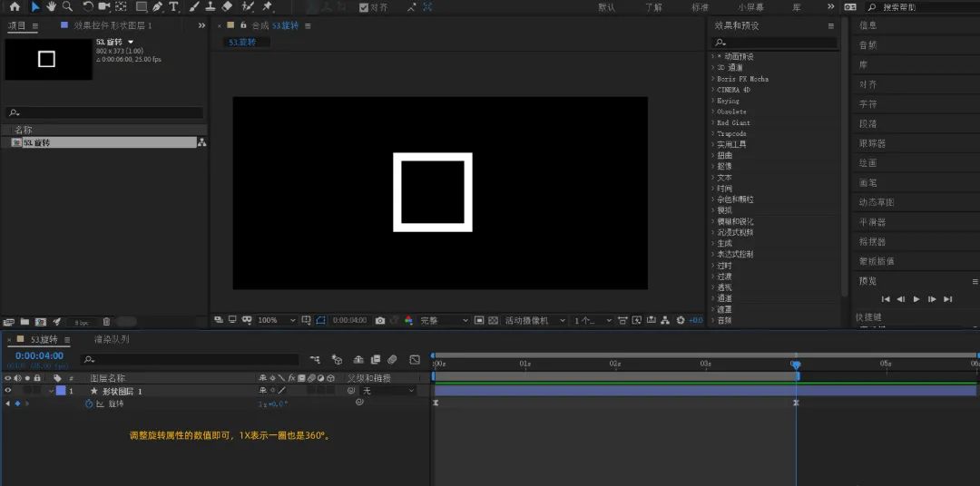Select the Pen tool
980x486 pixels.
[x=158, y=7]
